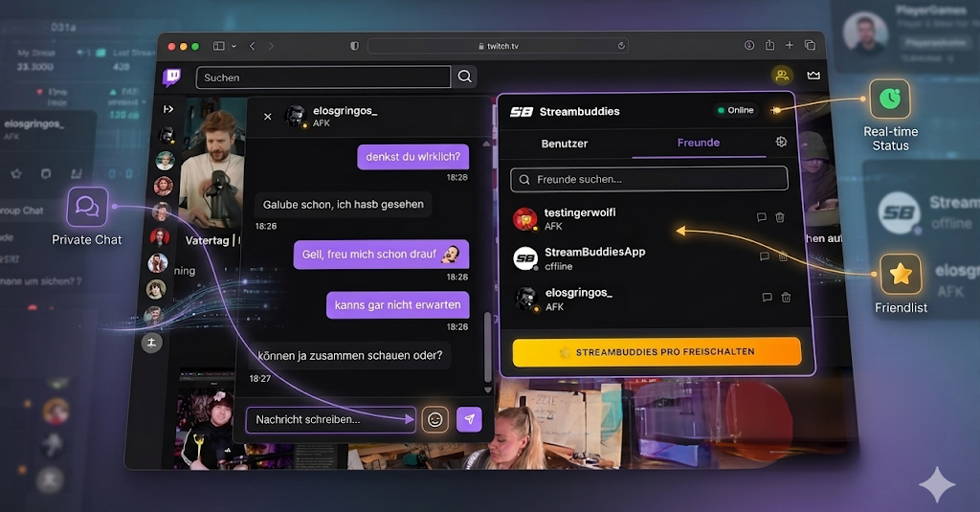The image size is (980, 512).
Task: Delete StreamBuddiesApp from friends list
Action: pyautogui.click(x=783, y=256)
